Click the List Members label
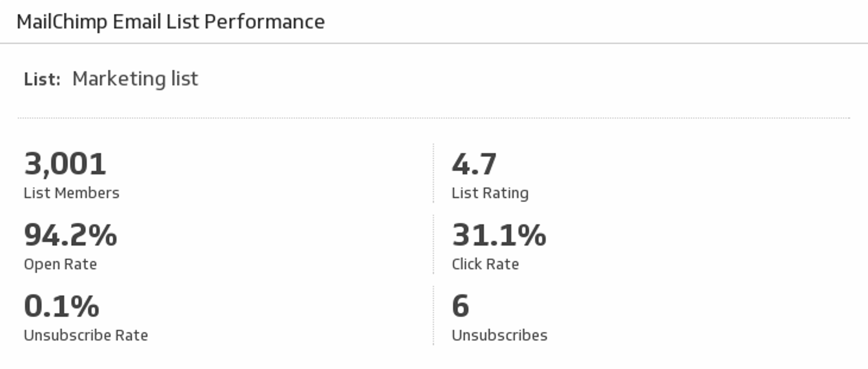Viewport: 868px width, 369px height. [x=71, y=193]
